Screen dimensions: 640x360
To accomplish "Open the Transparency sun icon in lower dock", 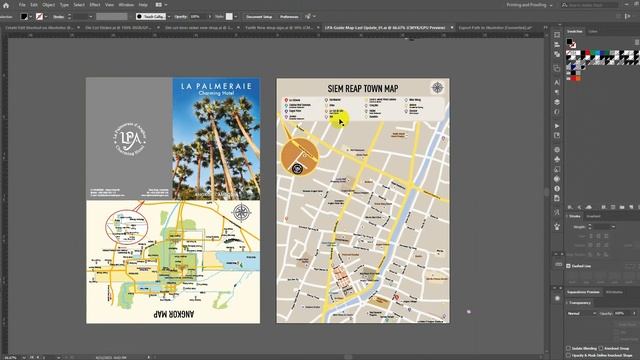I will (x=558, y=298).
